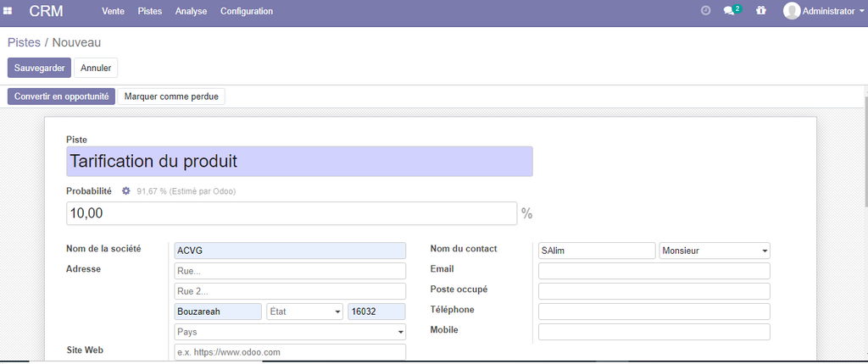Open the Pays country dropdown
868x364 pixels.
pos(290,332)
